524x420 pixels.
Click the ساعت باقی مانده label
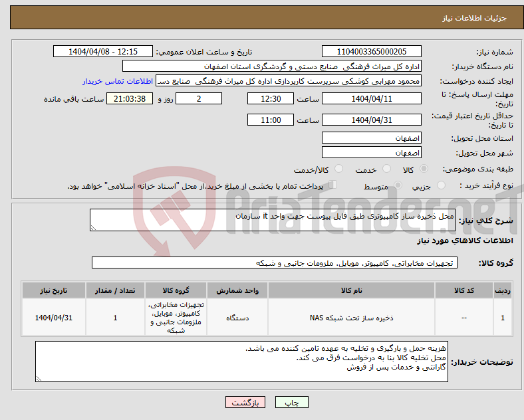pyautogui.click(x=74, y=100)
